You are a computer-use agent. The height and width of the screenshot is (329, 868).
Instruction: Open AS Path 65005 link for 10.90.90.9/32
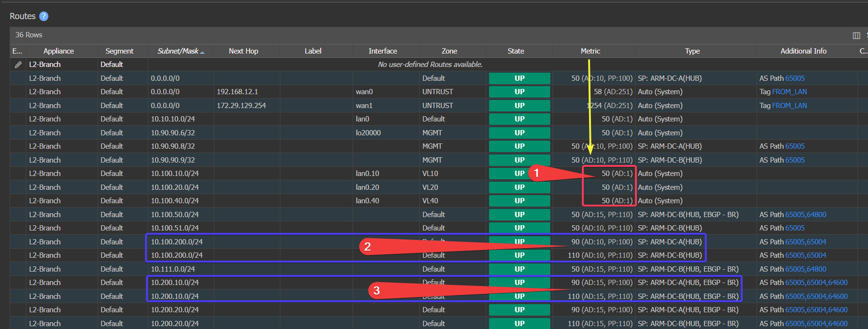pos(795,160)
